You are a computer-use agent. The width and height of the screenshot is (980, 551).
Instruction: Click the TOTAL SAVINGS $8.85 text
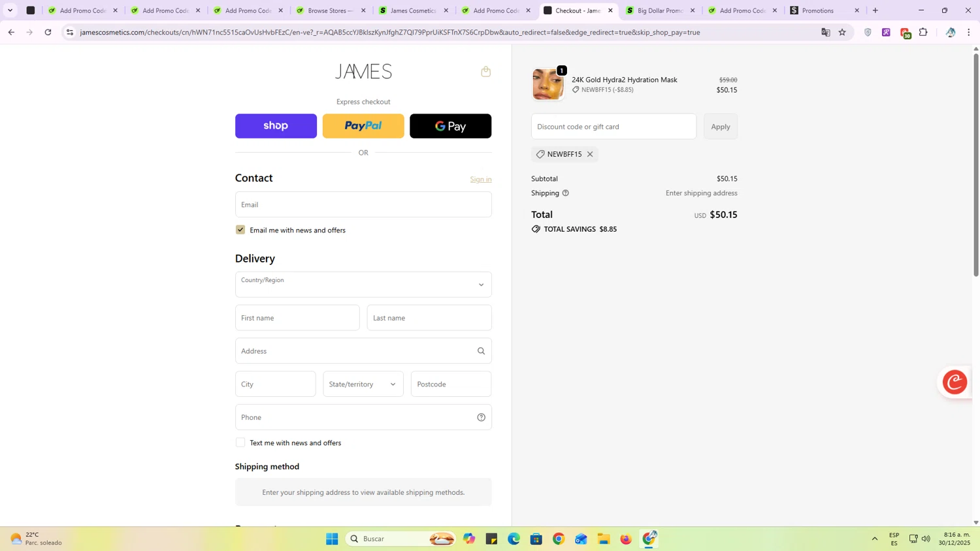pyautogui.click(x=580, y=229)
